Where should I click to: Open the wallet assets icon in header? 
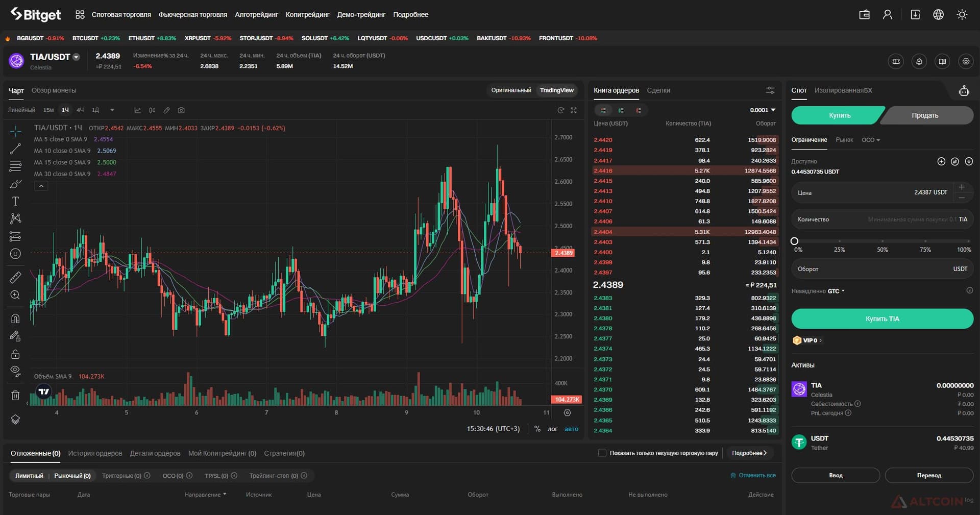pyautogui.click(x=864, y=15)
